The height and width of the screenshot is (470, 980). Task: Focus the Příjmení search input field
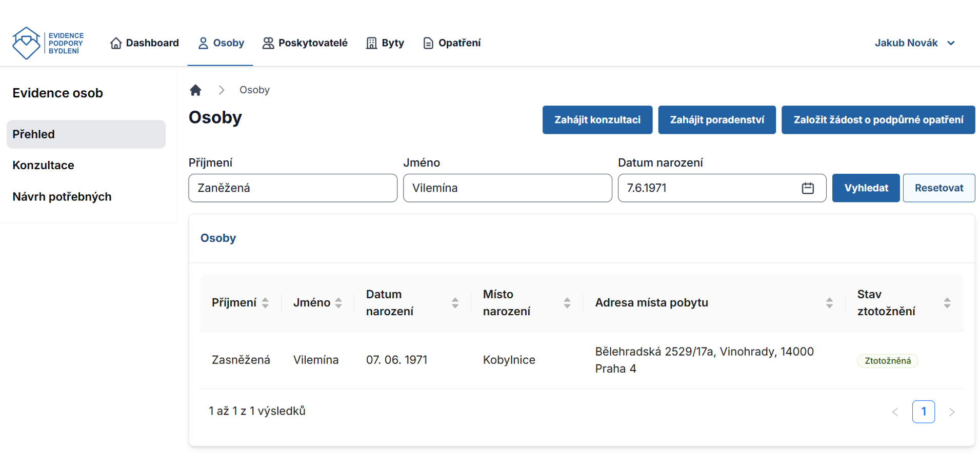click(292, 188)
